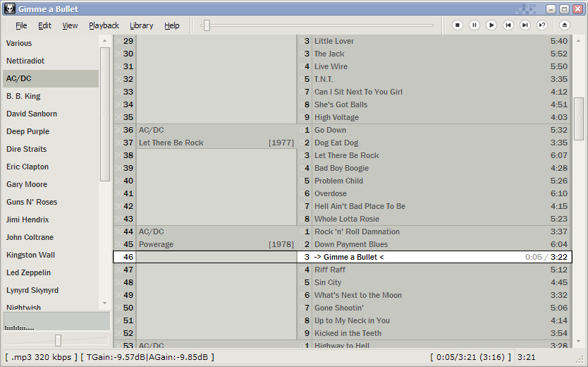Click the Play button
Viewport: 588px width, 367px height.
491,25
